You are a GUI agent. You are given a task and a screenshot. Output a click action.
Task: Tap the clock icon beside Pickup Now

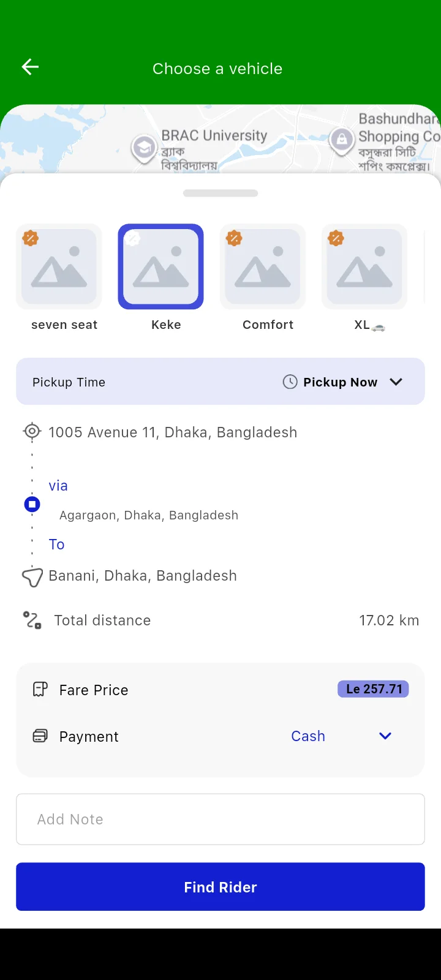(x=290, y=382)
